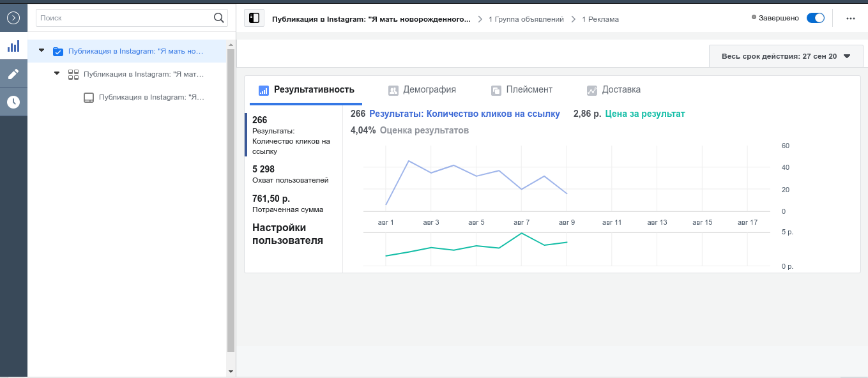Switch to the Плейсмент tab

(x=521, y=90)
